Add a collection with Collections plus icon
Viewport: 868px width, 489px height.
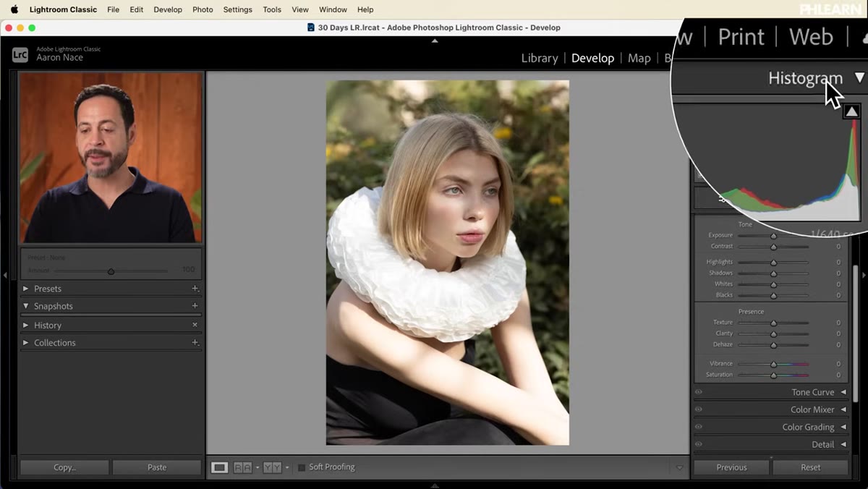coord(195,342)
